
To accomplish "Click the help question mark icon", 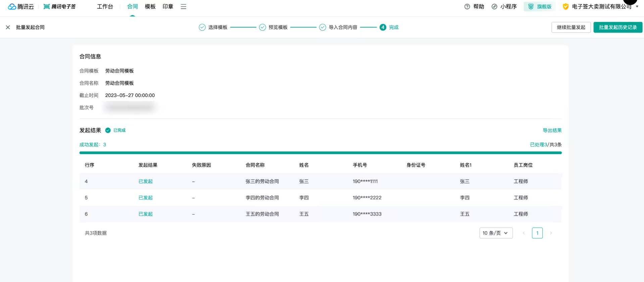I will tap(467, 7).
